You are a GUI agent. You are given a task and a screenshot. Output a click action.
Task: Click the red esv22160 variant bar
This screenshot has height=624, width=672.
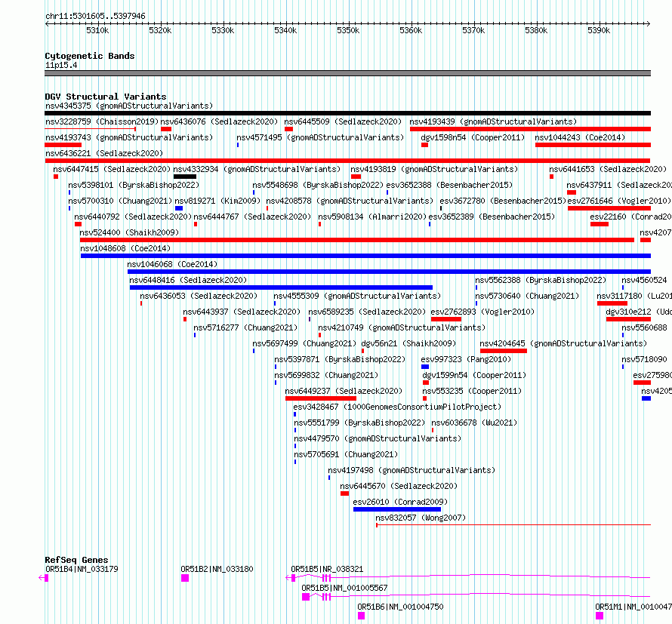coord(600,224)
